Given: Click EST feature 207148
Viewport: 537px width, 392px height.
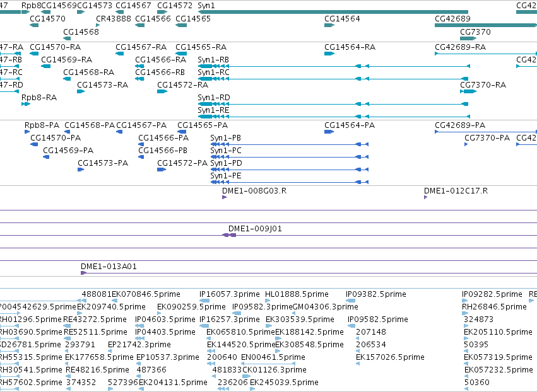Looking at the screenshot, I should pyautogui.click(x=358, y=338).
